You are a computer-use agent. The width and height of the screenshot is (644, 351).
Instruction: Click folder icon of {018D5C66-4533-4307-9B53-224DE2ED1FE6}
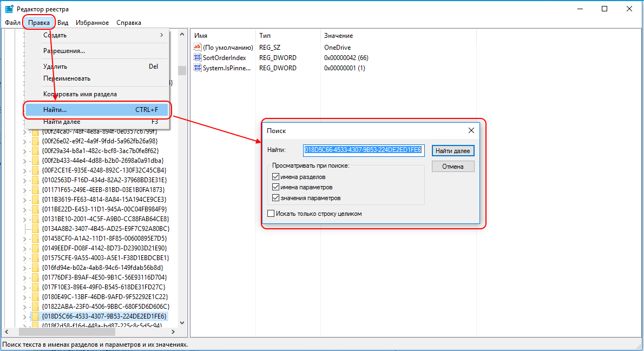(x=35, y=316)
